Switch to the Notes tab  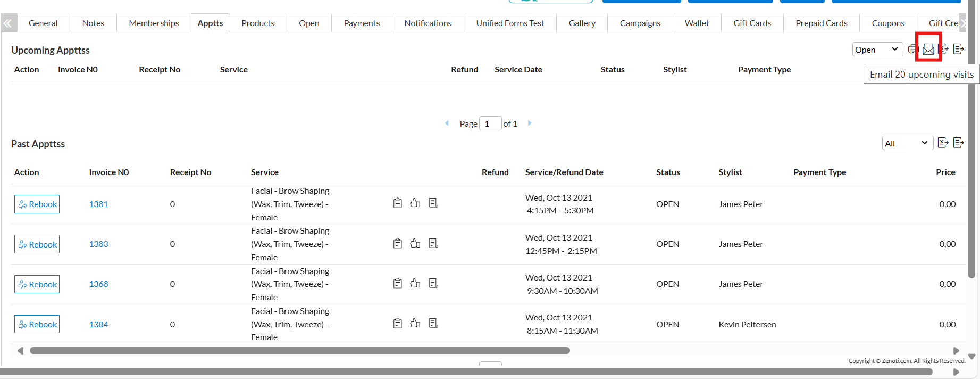(93, 23)
